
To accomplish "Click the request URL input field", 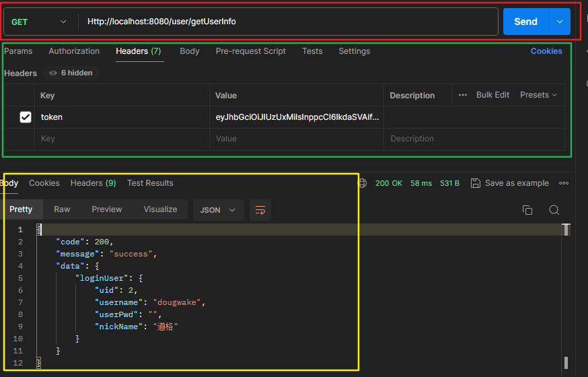I will tap(288, 22).
